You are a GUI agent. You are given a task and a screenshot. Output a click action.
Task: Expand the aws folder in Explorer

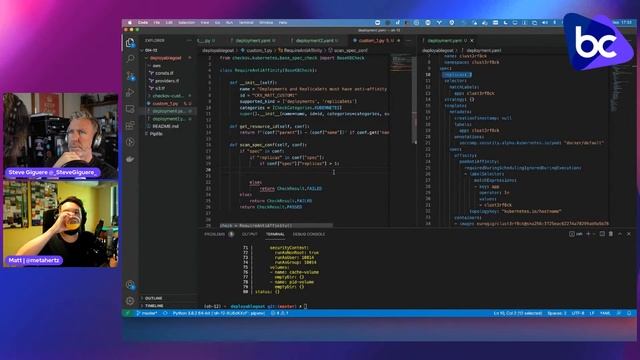[168, 66]
